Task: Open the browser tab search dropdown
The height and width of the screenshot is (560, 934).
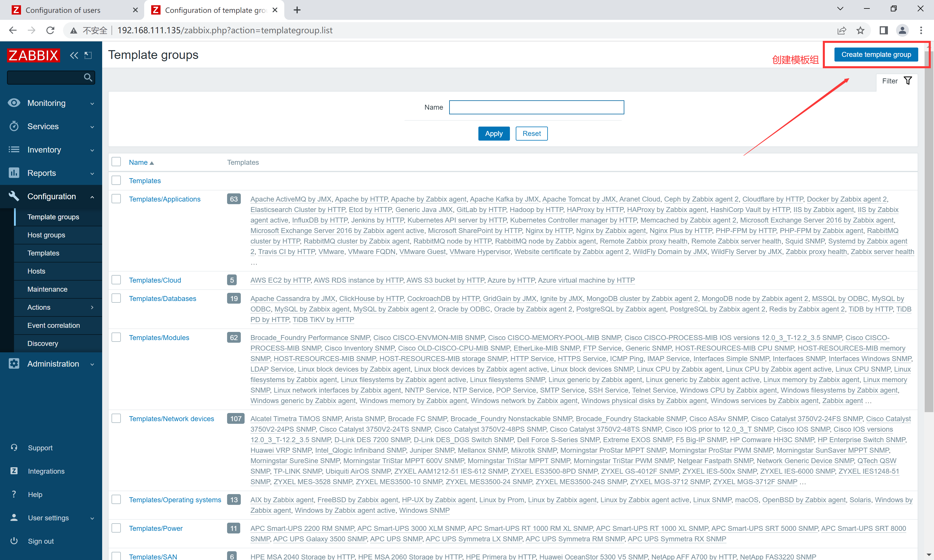Action: [840, 9]
